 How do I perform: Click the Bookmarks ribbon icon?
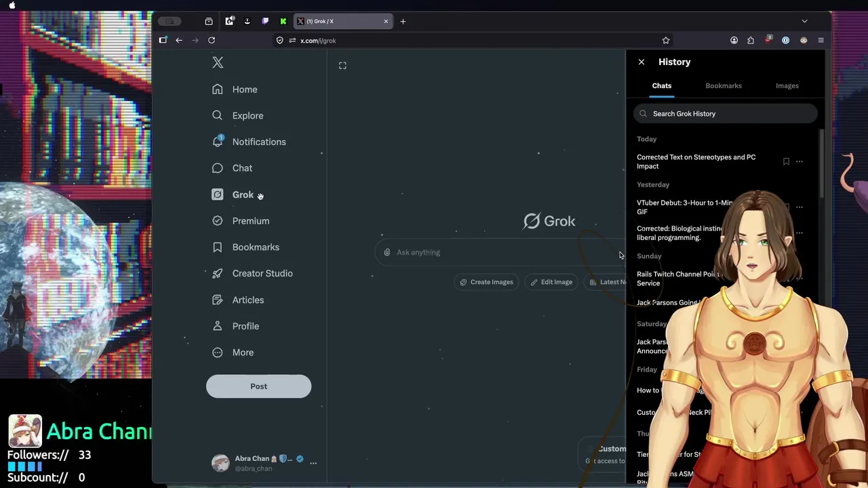(217, 247)
